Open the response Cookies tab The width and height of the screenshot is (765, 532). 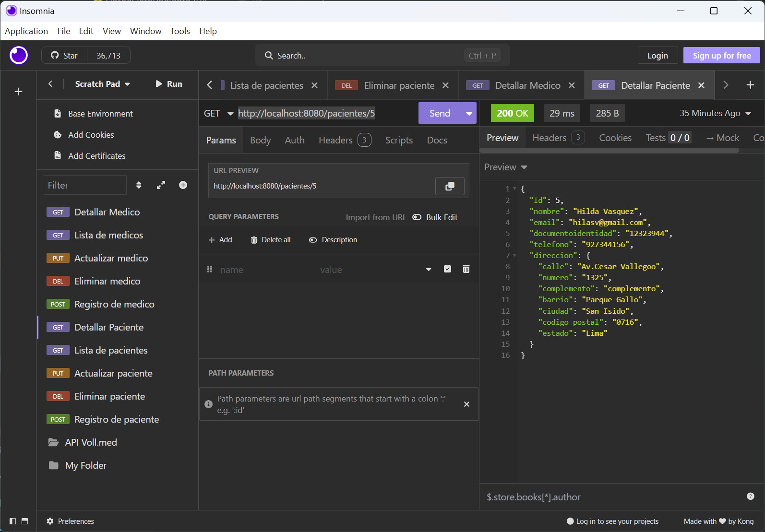click(x=615, y=138)
